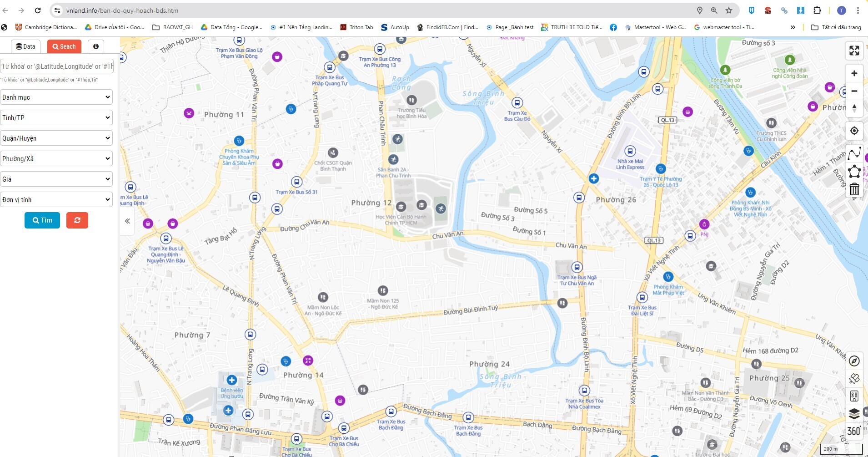The width and height of the screenshot is (868, 457).
Task: Zoom in on the map
Action: [854, 73]
